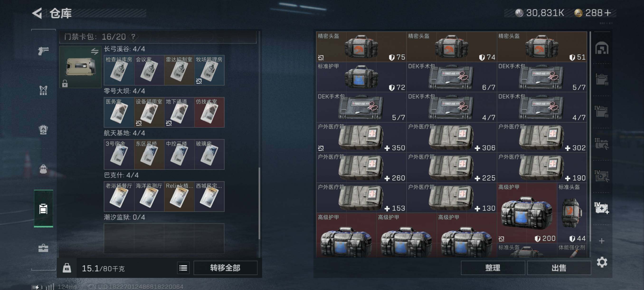Open the helmet storage tab on the right
The image size is (644, 290).
pyautogui.click(x=601, y=48)
